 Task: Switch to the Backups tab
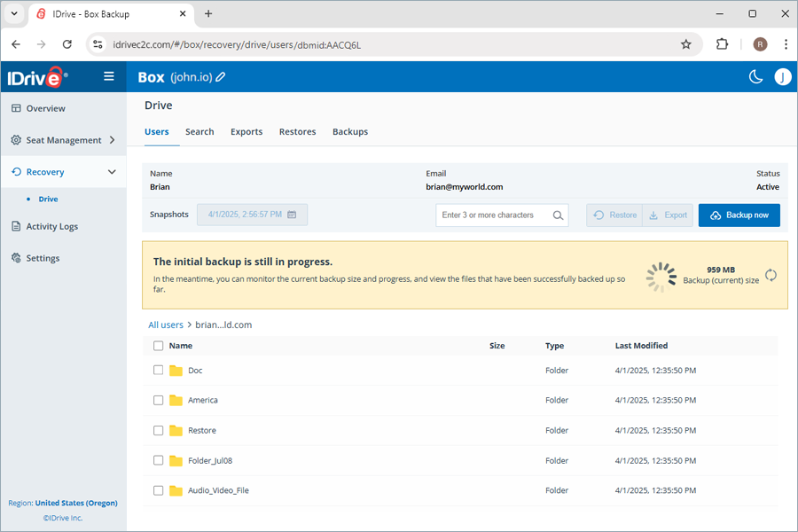pyautogui.click(x=350, y=132)
